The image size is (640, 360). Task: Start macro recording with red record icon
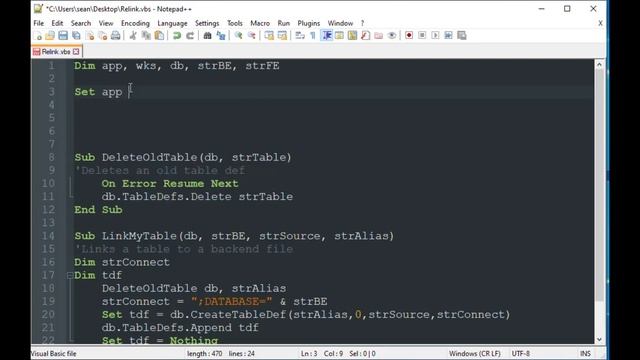pyautogui.click(x=409, y=36)
